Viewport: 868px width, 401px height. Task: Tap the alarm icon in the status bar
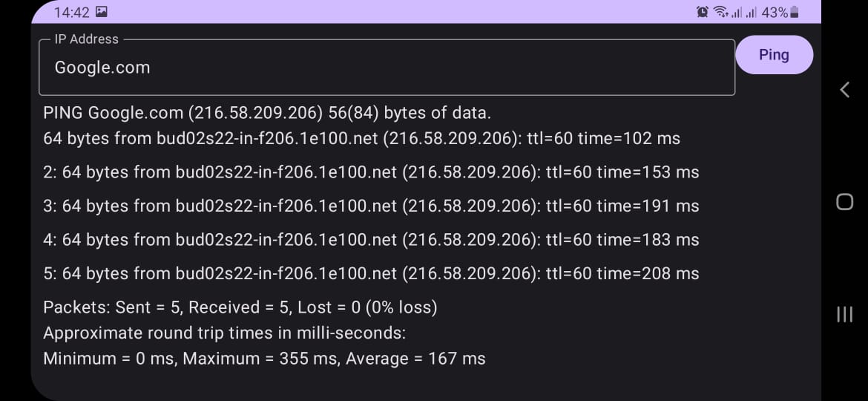tap(703, 13)
